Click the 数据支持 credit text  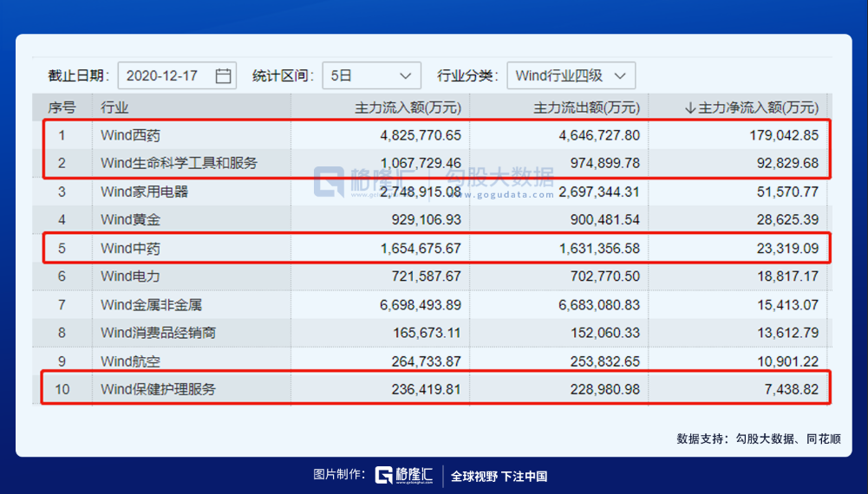[759, 439]
